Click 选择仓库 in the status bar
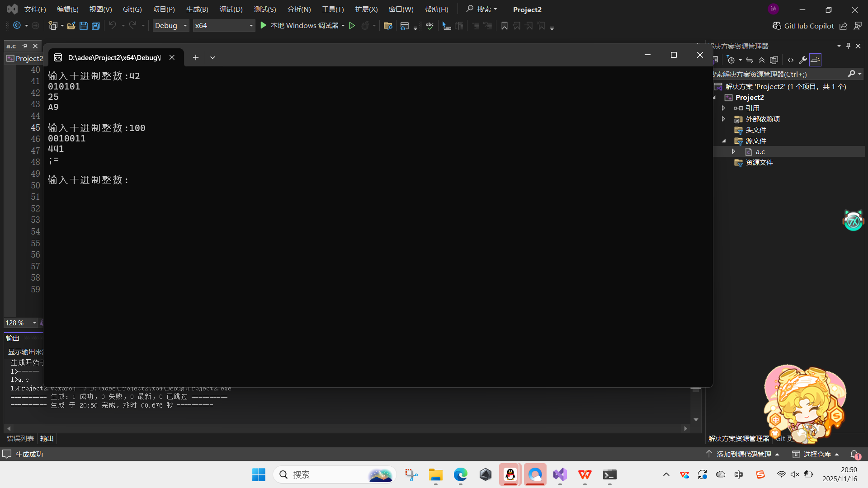 tap(817, 454)
